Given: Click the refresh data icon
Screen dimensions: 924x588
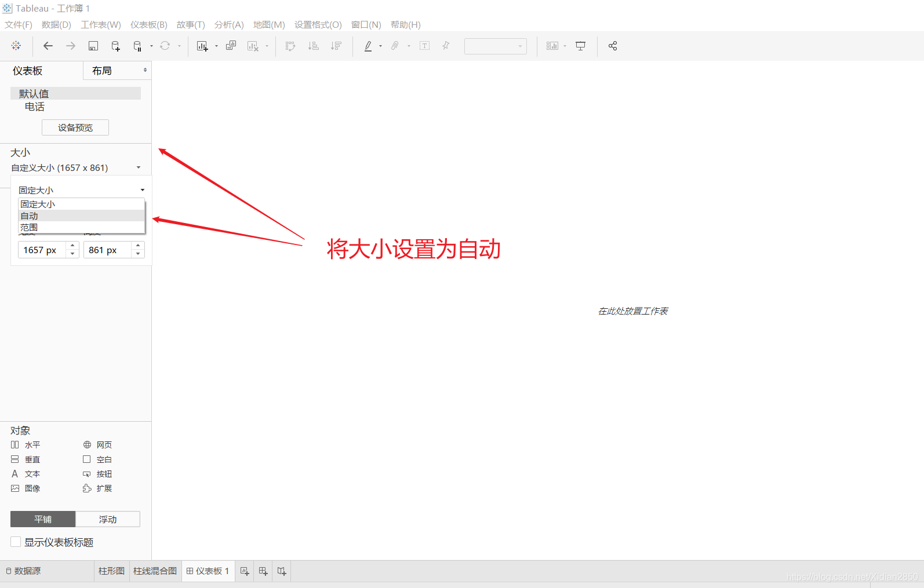Looking at the screenshot, I should click(165, 46).
